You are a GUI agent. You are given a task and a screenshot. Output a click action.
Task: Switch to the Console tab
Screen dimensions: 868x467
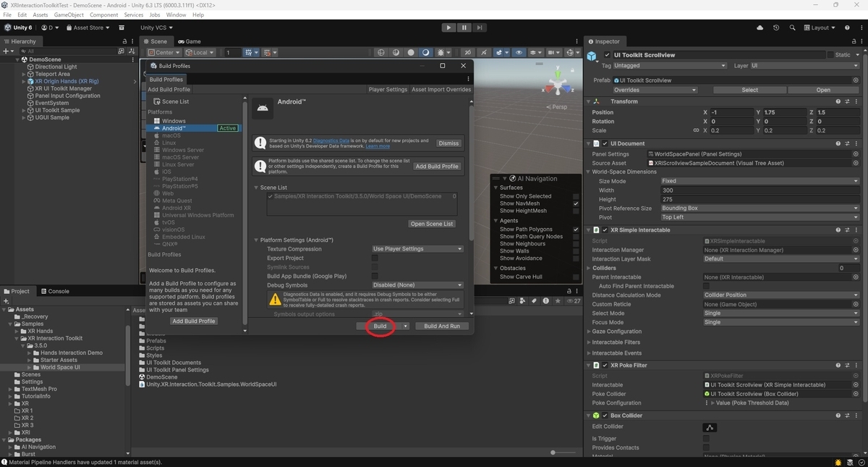54,291
